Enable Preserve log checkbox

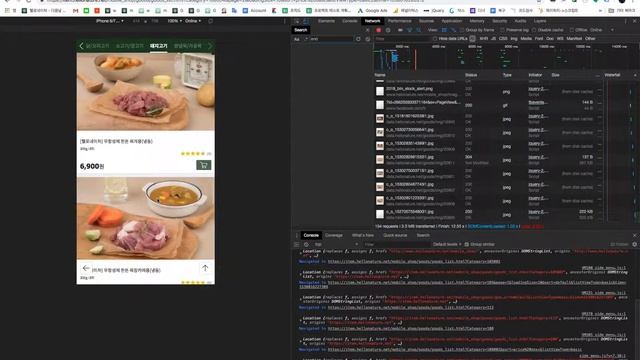[502, 30]
